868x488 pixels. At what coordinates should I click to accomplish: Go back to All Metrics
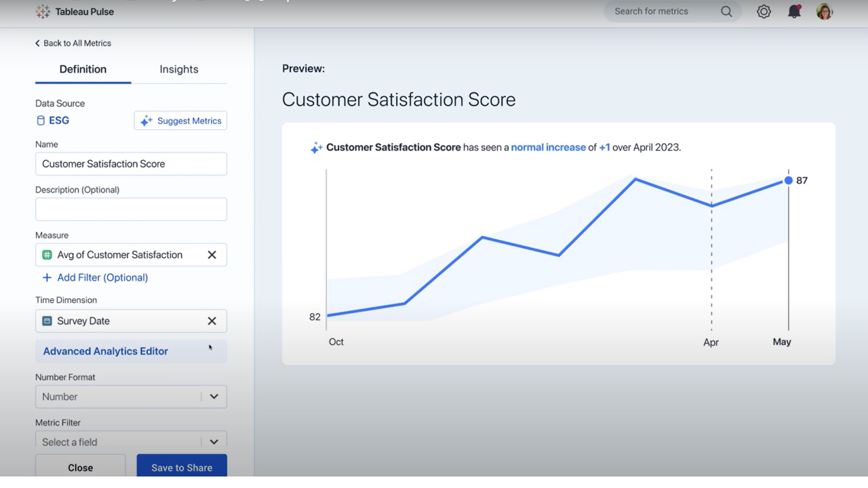click(x=73, y=43)
